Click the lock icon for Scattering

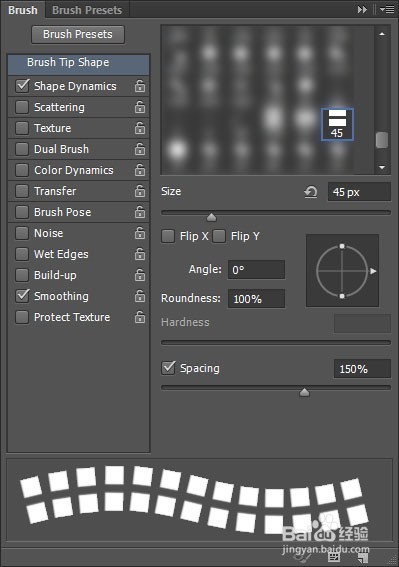click(x=140, y=107)
